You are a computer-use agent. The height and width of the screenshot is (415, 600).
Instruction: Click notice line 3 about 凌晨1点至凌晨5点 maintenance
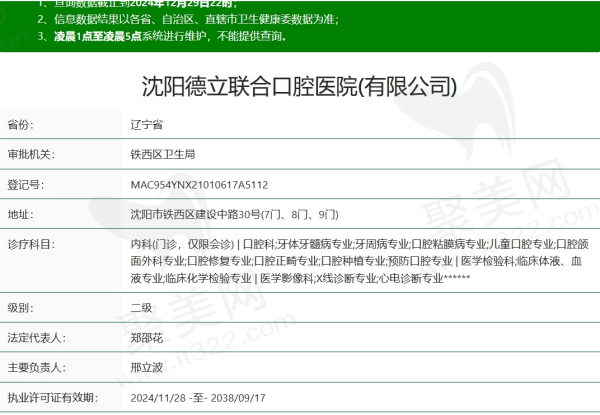point(162,36)
